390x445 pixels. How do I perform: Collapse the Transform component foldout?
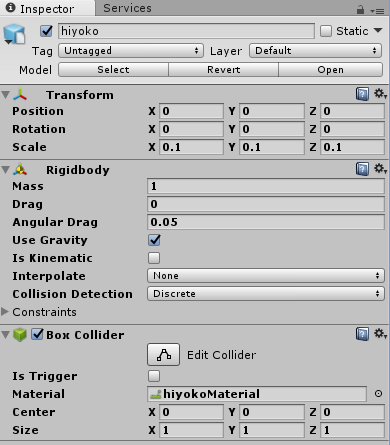click(5, 95)
